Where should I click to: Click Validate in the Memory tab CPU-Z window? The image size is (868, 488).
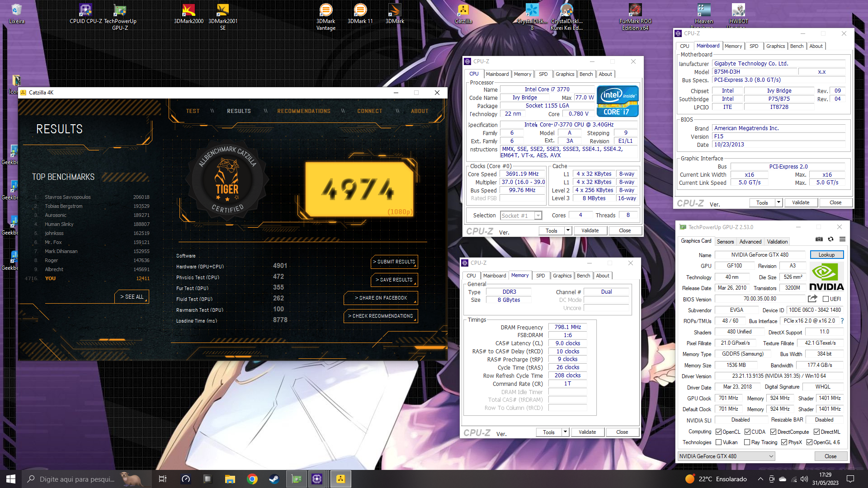point(587,432)
